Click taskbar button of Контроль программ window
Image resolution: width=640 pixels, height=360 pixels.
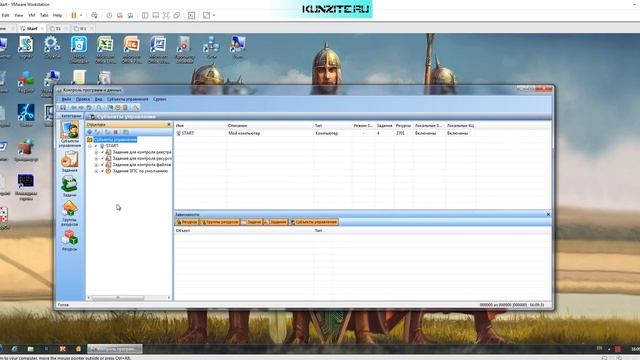pyautogui.click(x=115, y=349)
